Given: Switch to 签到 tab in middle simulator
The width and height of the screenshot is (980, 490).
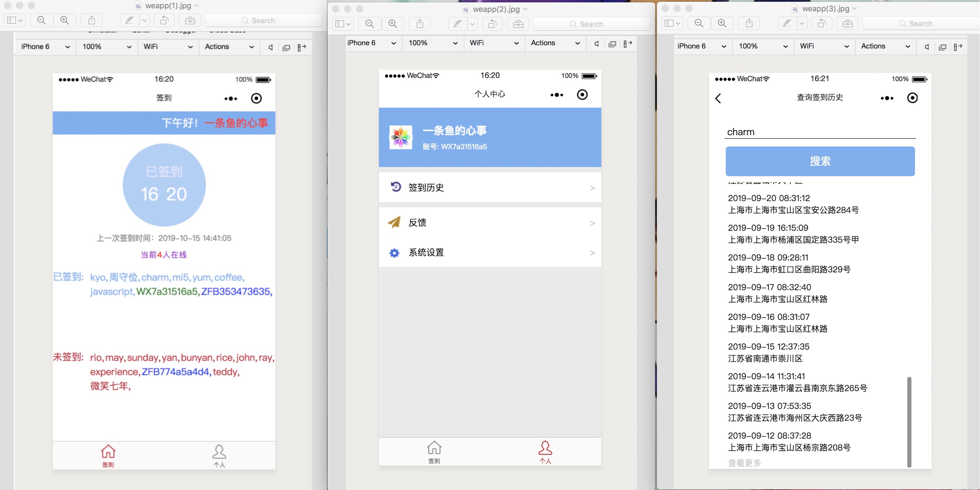Looking at the screenshot, I should pos(434,452).
